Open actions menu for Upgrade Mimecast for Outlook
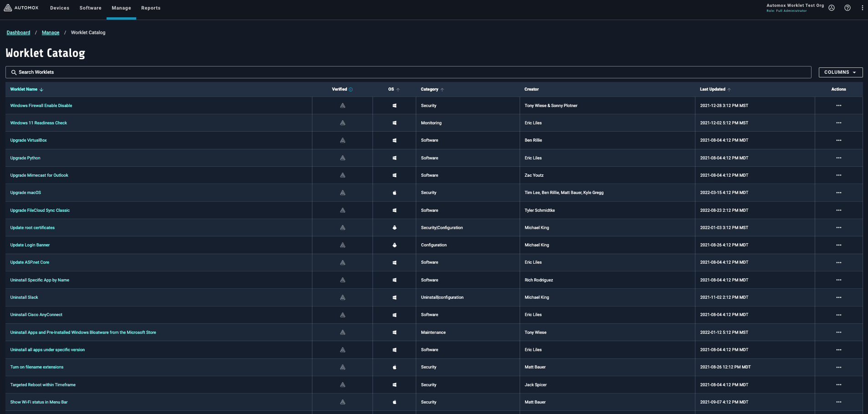 point(839,175)
